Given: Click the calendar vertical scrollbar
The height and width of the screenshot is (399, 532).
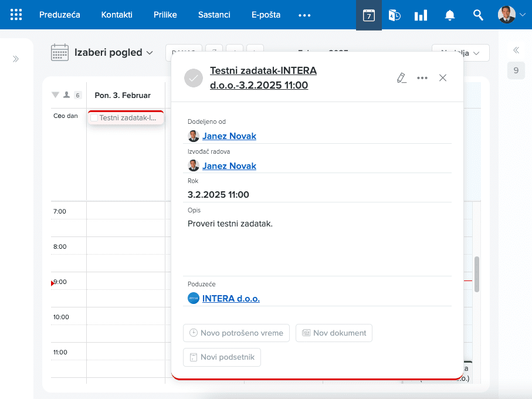Looking at the screenshot, I should point(477,274).
